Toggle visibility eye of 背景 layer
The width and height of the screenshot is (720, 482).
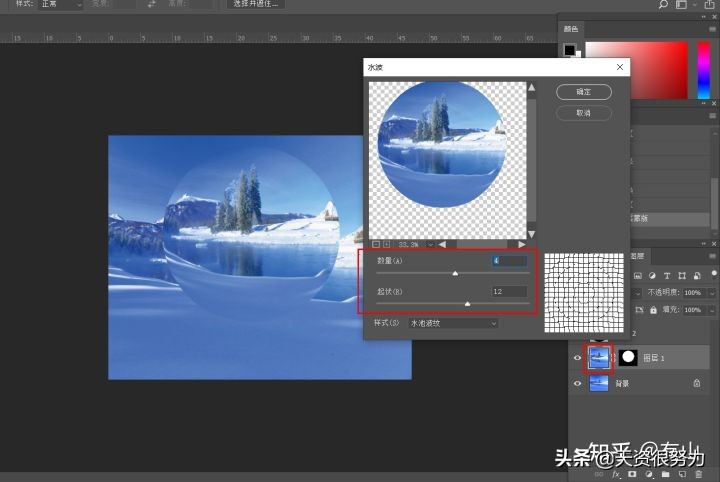pos(577,383)
